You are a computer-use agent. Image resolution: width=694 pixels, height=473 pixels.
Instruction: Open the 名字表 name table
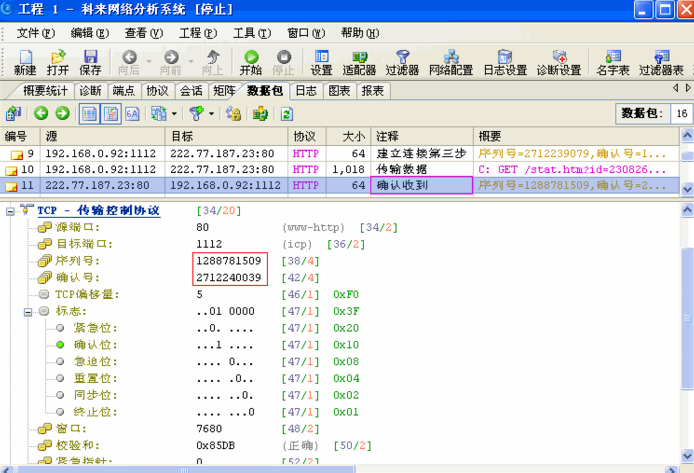[613, 62]
